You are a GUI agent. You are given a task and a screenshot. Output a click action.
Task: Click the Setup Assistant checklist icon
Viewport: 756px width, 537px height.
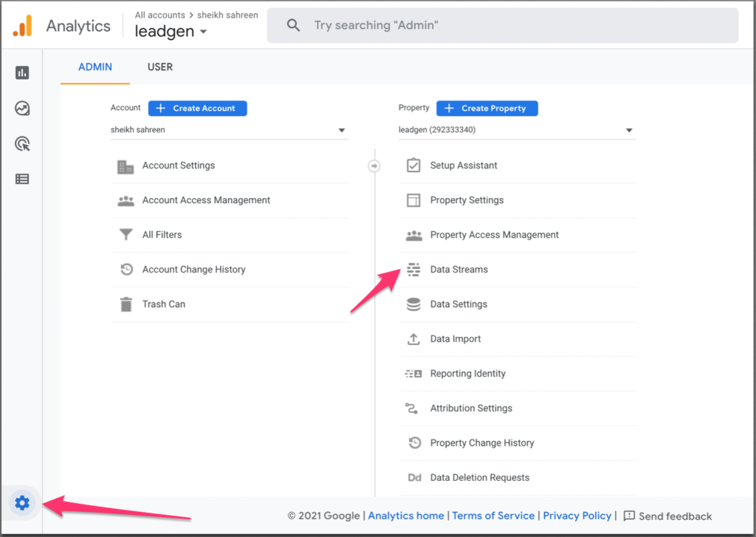(x=413, y=165)
